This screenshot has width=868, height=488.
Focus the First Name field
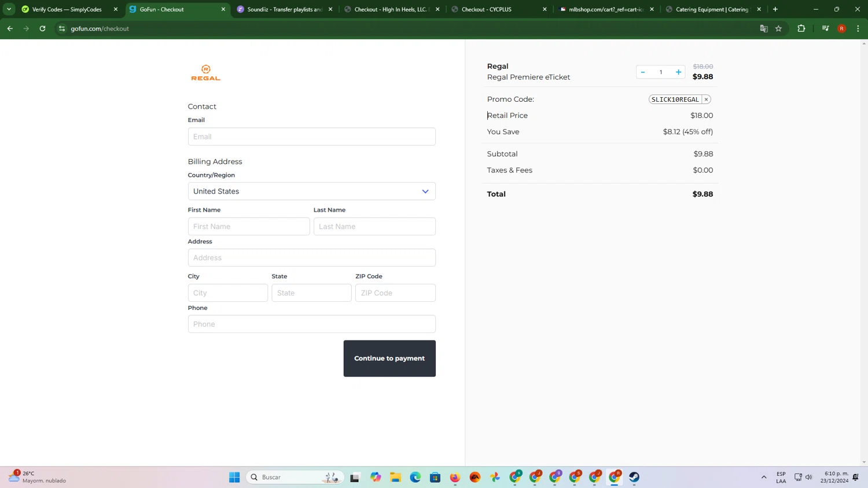pyautogui.click(x=249, y=227)
